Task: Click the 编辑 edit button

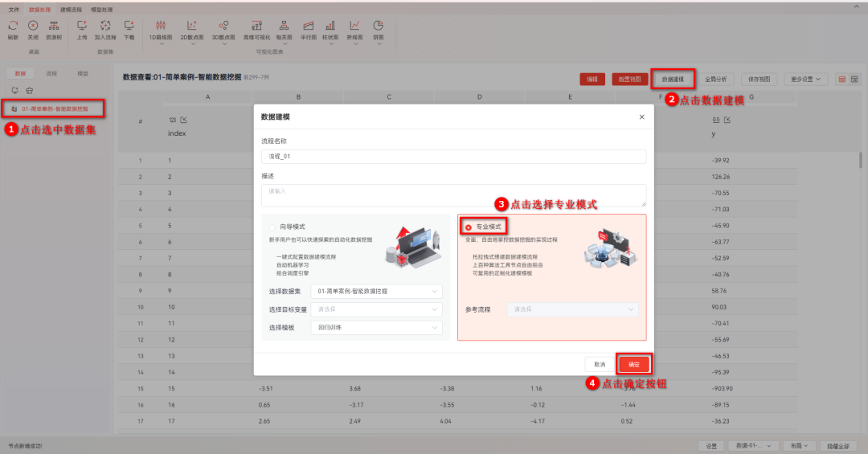Action: pos(592,80)
